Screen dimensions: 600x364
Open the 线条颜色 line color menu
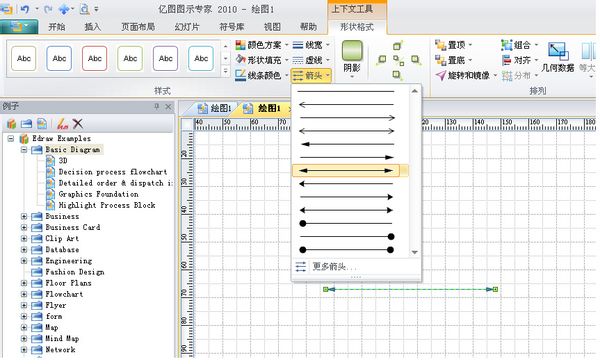coord(262,75)
